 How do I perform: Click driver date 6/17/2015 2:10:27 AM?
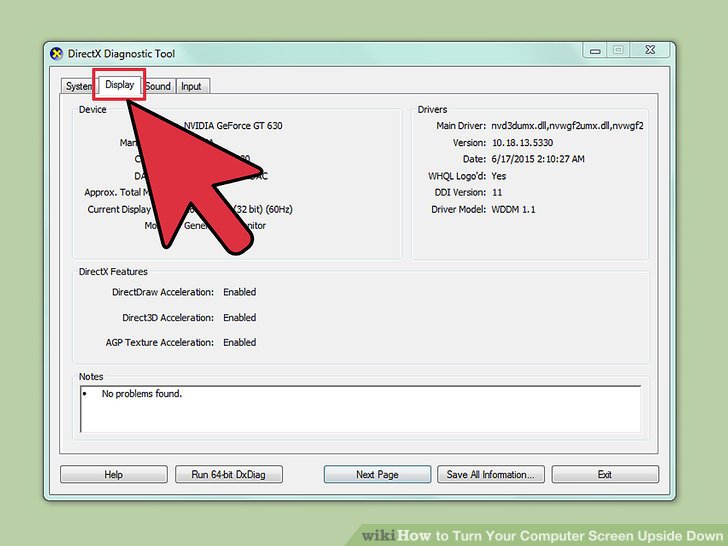tap(538, 159)
